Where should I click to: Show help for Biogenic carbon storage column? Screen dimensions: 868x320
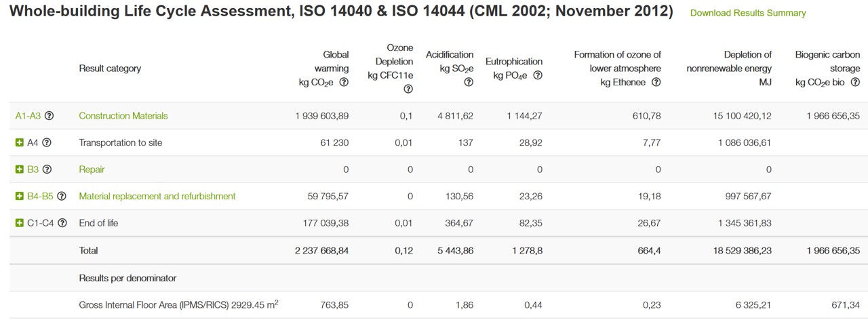coord(855,83)
